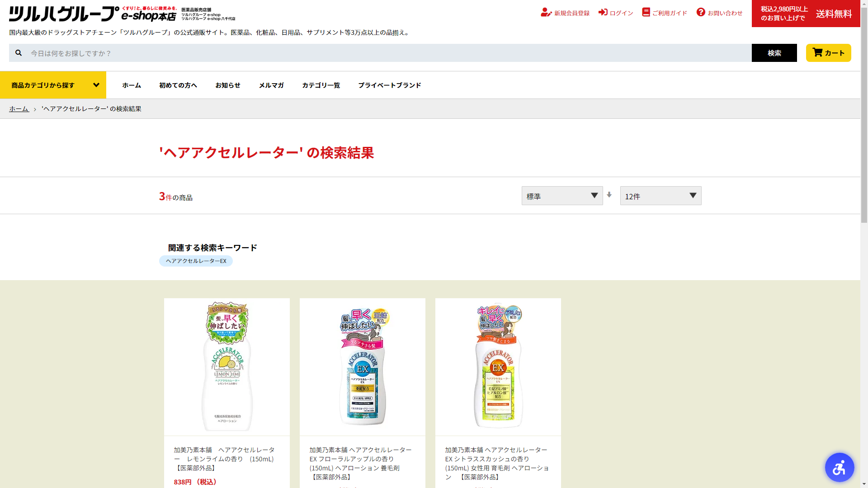This screenshot has width=868, height=488.
Task: Open the メルマガ menu item
Action: click(x=271, y=85)
